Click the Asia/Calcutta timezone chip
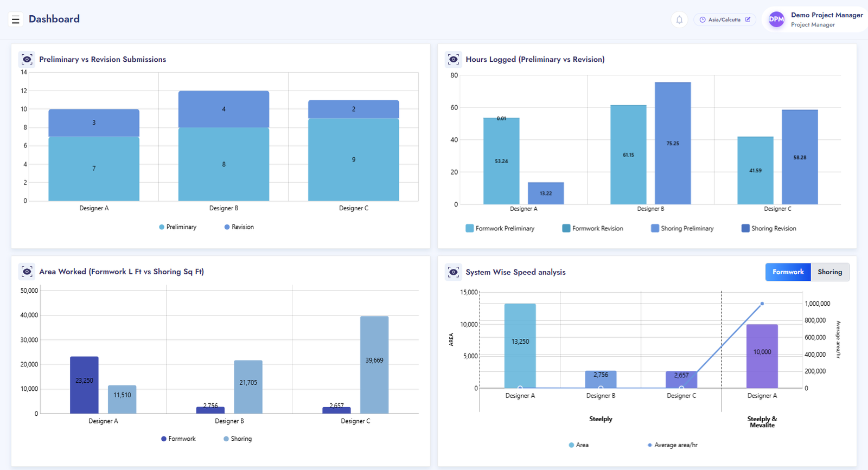 click(x=724, y=20)
